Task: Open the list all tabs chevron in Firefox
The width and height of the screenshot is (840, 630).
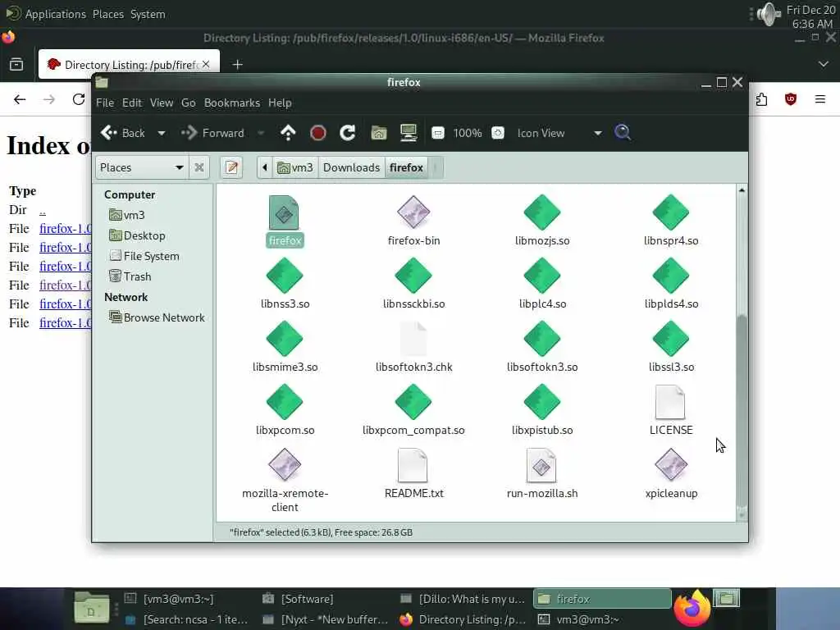Action: tap(824, 64)
